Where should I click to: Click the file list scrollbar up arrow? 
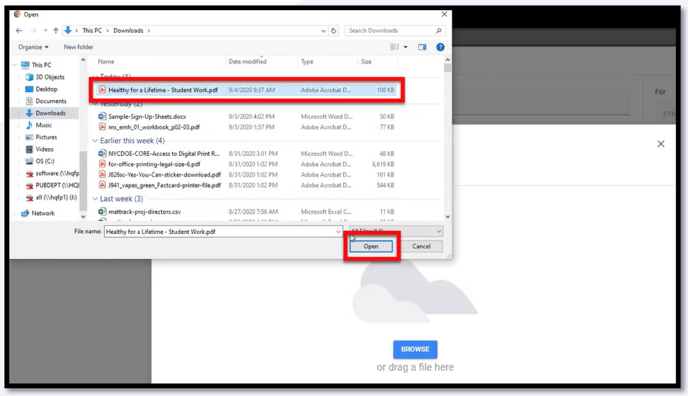pyautogui.click(x=448, y=60)
